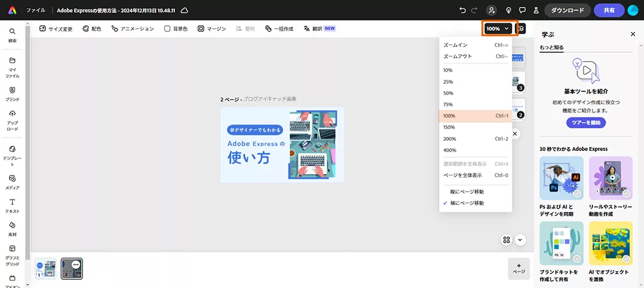Open AI でオブジェクトを置換 card
The image size is (644, 288).
coord(611,252)
